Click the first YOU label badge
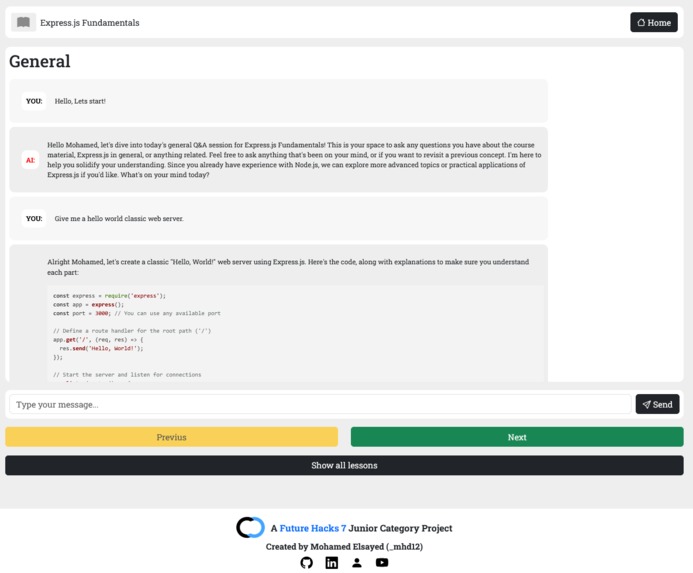Image resolution: width=693 pixels, height=573 pixels. pos(34,101)
